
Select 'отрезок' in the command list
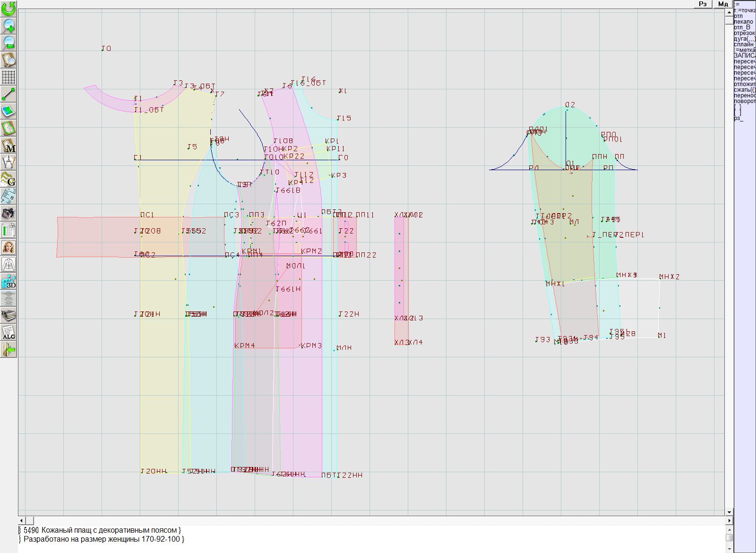click(x=744, y=33)
